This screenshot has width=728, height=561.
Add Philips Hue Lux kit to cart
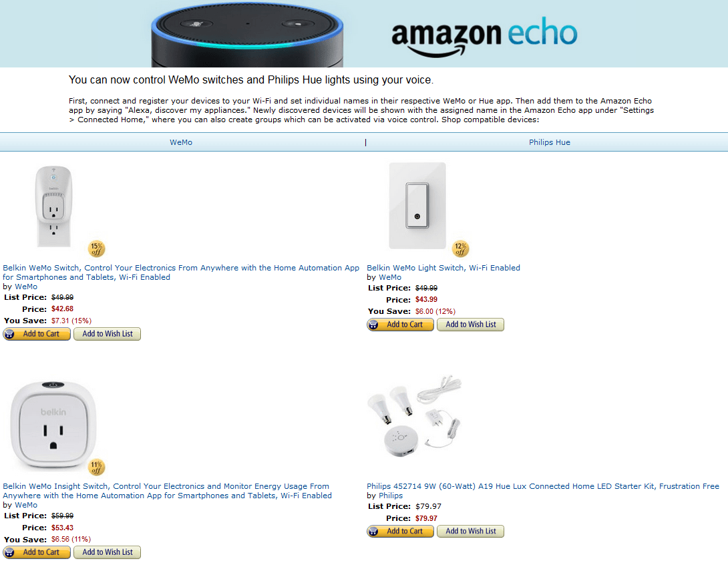[400, 531]
